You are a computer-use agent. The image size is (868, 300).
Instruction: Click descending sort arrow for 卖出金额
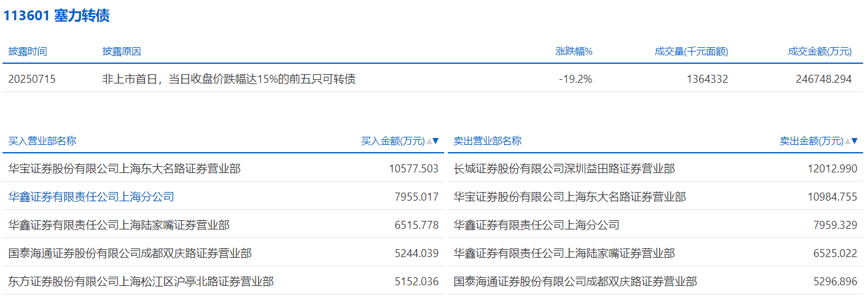tap(854, 141)
